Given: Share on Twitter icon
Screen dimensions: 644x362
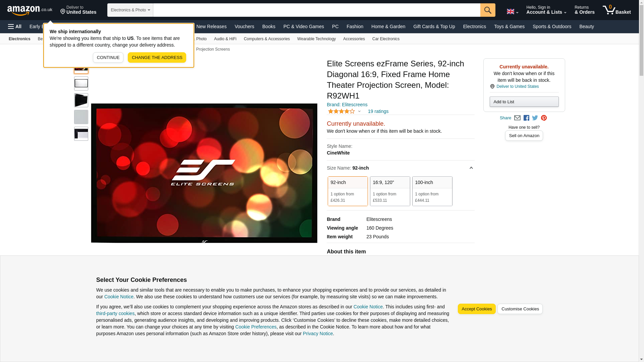Looking at the screenshot, I should (x=535, y=118).
